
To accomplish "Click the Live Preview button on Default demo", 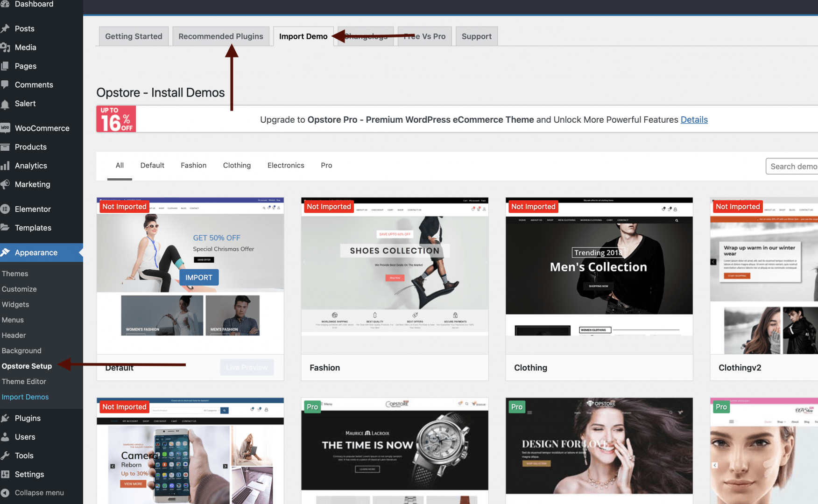I will point(247,367).
